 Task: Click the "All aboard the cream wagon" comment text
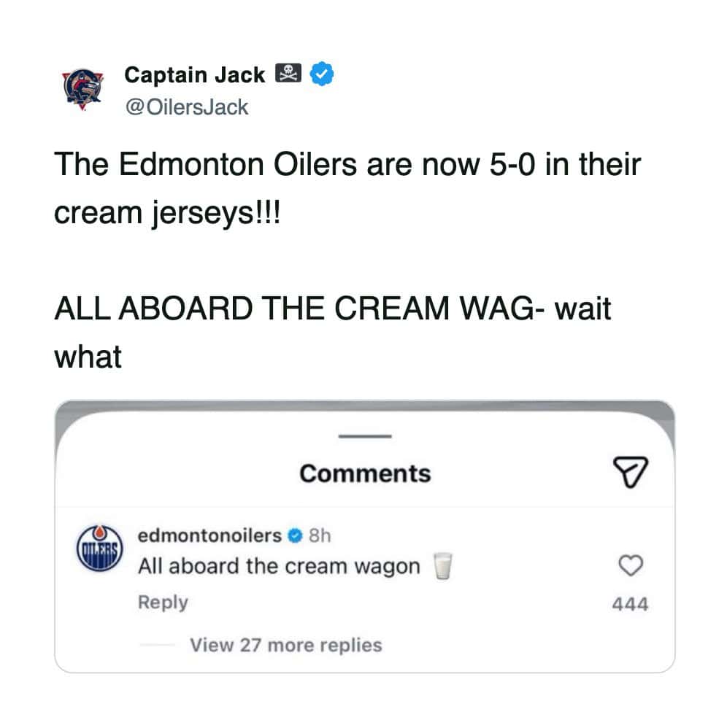point(279,566)
